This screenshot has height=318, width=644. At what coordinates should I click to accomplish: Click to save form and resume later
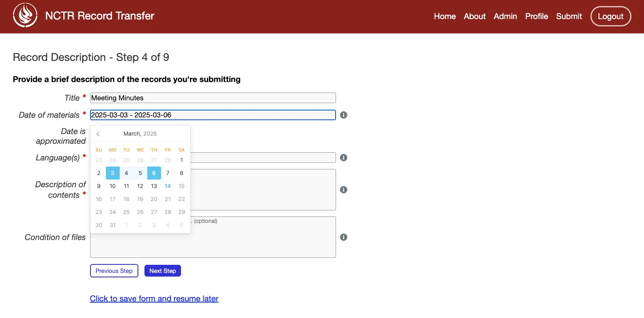click(x=154, y=299)
